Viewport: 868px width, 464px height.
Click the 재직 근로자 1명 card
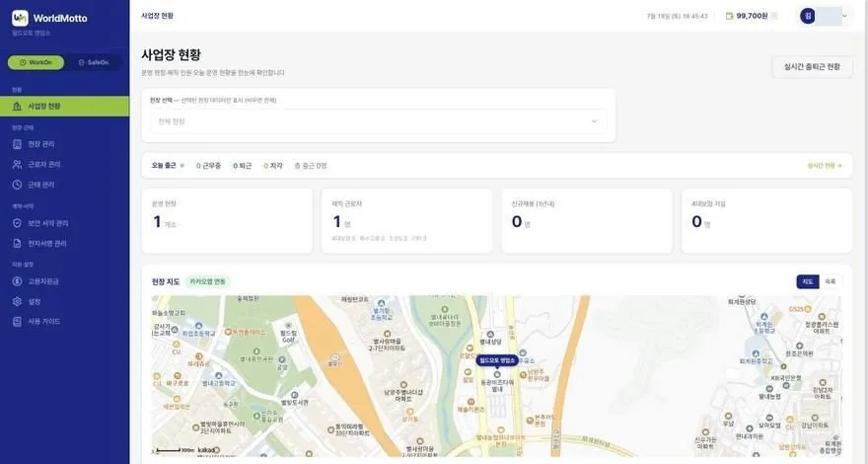406,221
